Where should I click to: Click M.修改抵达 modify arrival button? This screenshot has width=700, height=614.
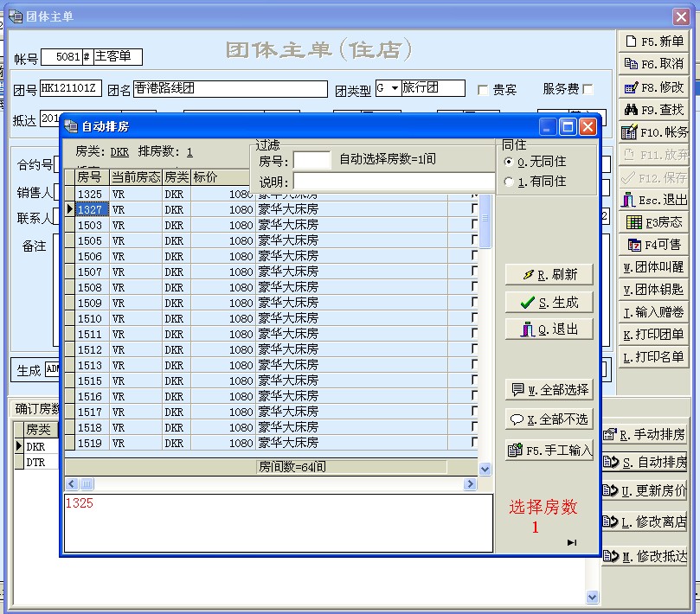tap(644, 556)
